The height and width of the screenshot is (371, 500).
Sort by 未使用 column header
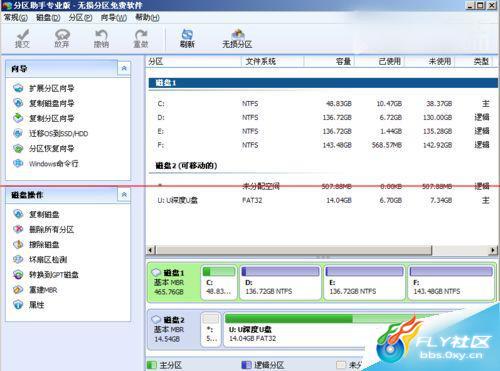click(x=429, y=61)
